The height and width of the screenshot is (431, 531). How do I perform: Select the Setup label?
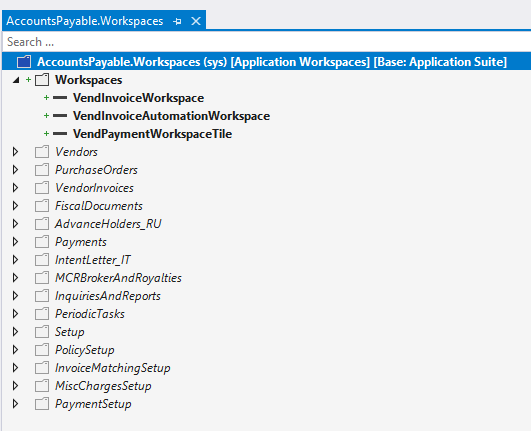point(70,332)
